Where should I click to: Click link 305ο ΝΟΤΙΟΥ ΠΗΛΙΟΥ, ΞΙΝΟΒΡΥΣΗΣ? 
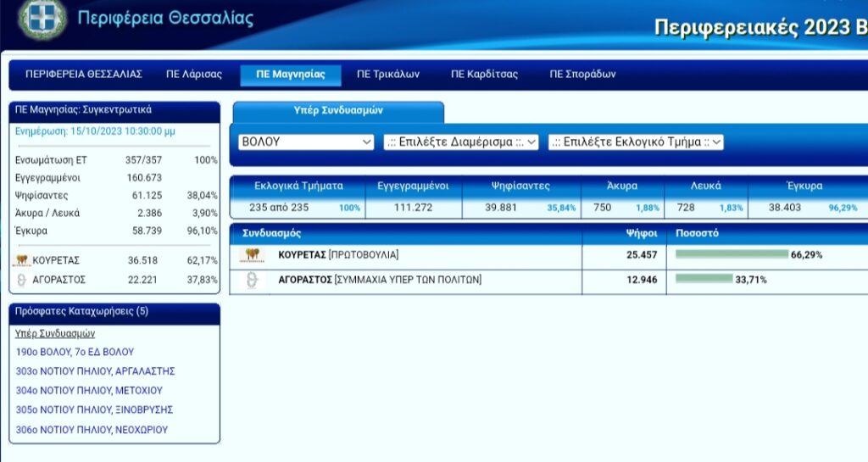click(94, 410)
